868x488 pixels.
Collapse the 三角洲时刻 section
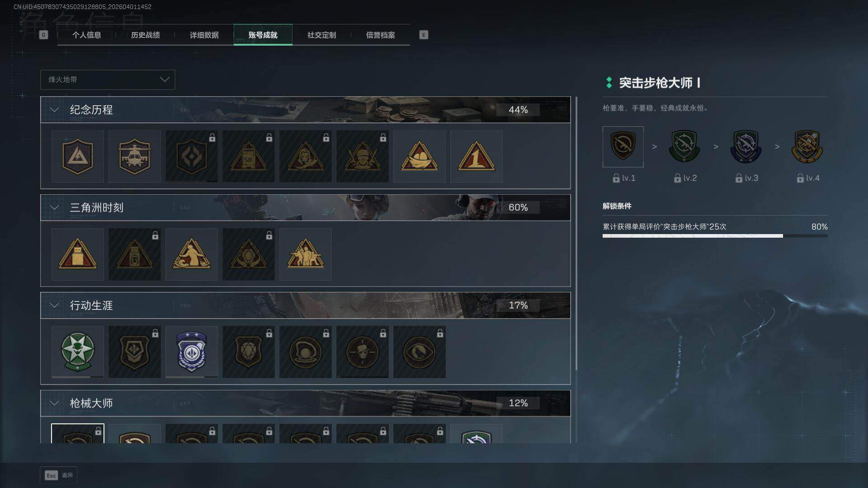click(x=54, y=207)
